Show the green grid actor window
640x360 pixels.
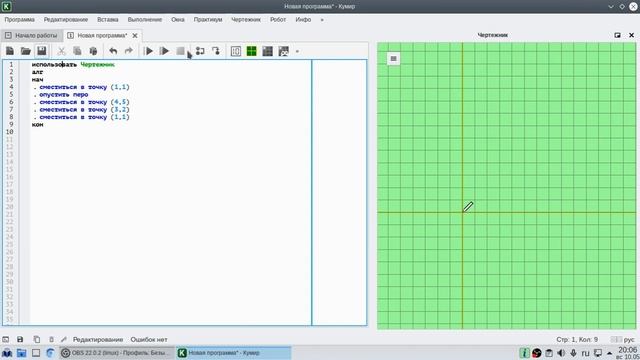pos(251,51)
